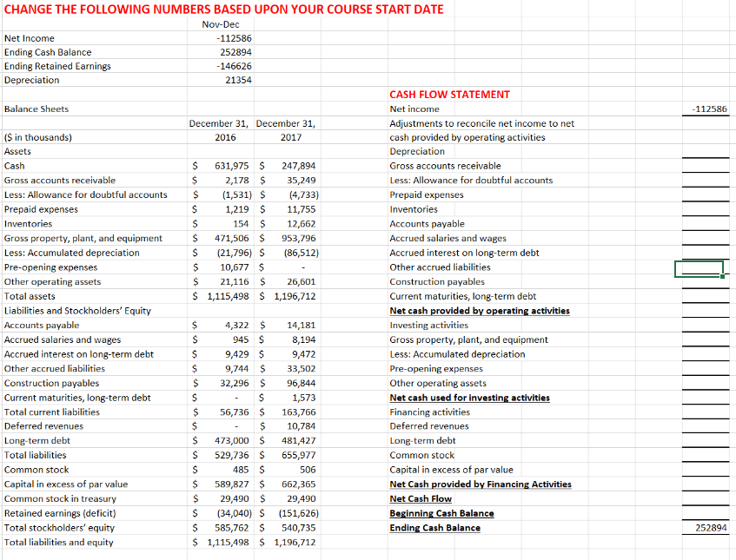The height and width of the screenshot is (560, 736).
Task: Select the CASH FLOW STATEMENT heading
Action: click(449, 95)
